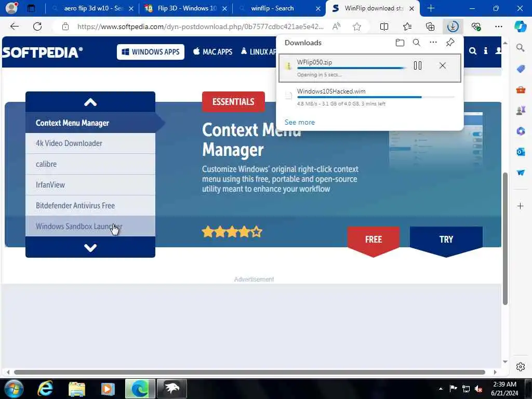Click the address bar URL field
The width and height of the screenshot is (532, 399).
click(200, 26)
